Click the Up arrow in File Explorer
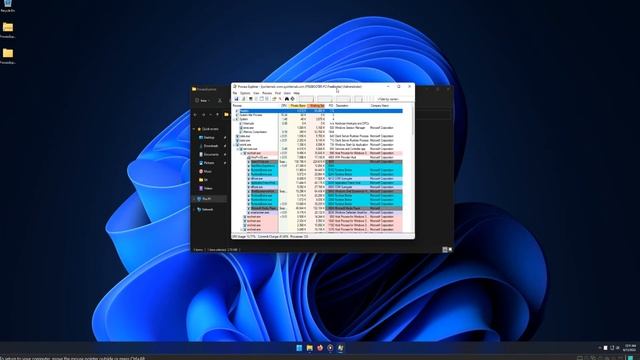640x360 pixels. pyautogui.click(x=217, y=115)
